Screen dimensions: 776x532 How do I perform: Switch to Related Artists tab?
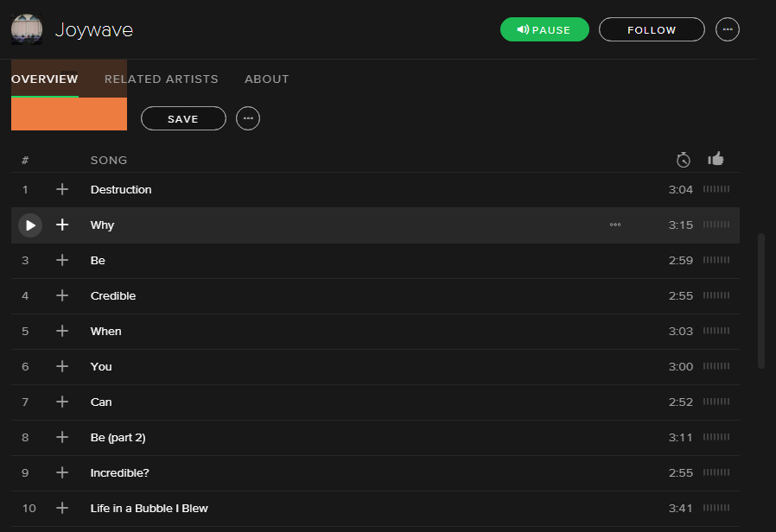point(162,79)
